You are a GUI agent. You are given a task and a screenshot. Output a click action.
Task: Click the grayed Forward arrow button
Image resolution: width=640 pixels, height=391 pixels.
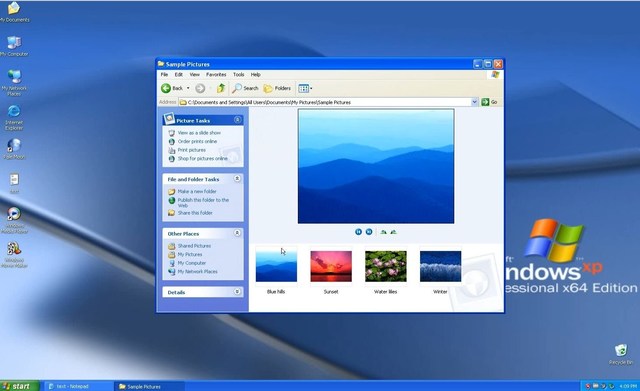pos(200,88)
